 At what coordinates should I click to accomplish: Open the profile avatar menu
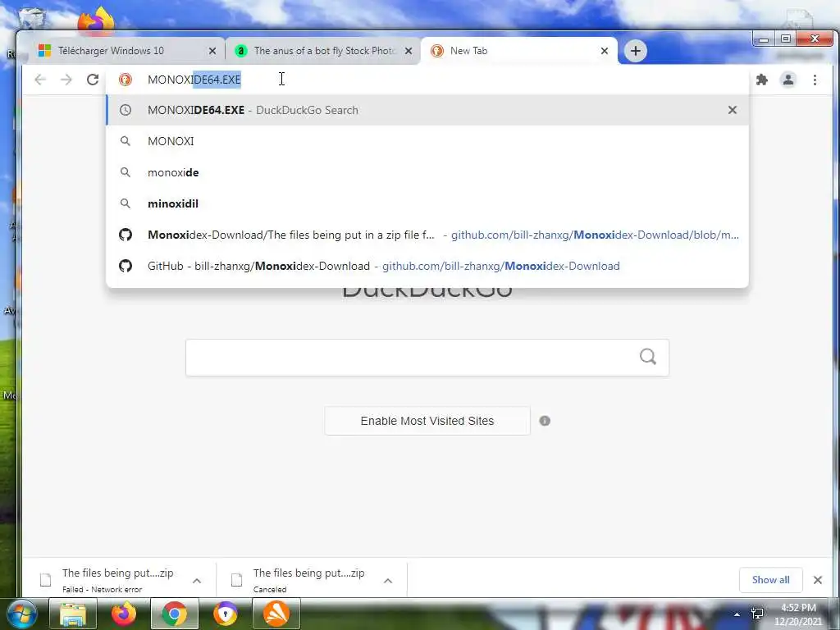click(x=788, y=80)
